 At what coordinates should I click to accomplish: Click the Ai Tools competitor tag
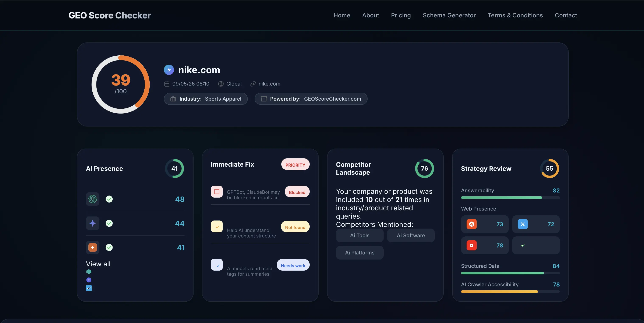[360, 235]
